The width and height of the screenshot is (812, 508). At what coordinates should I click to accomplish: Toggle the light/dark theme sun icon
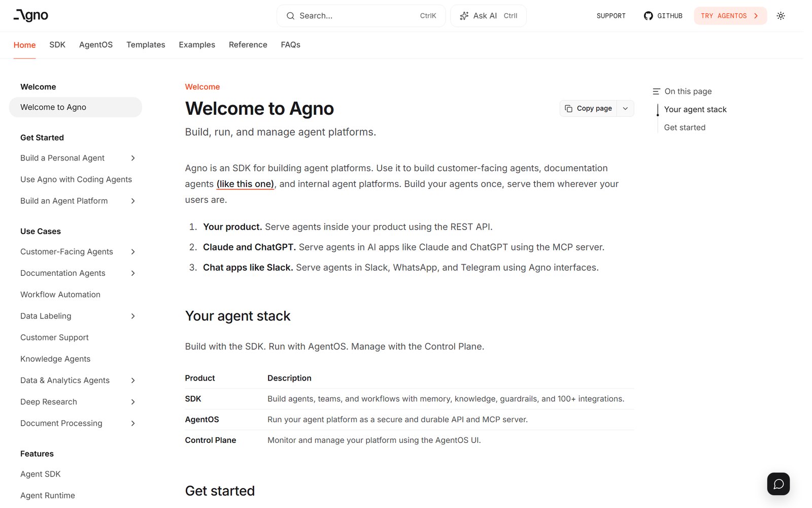(x=781, y=16)
